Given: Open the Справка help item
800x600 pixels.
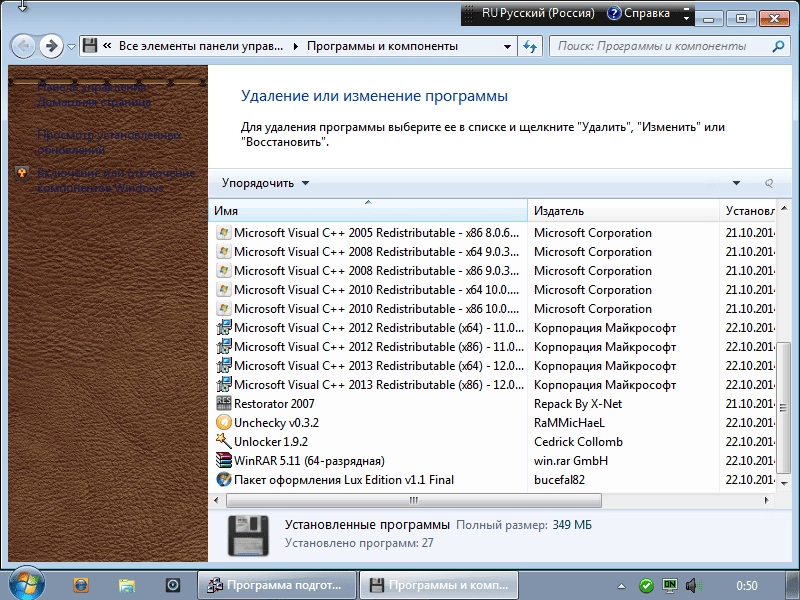Looking at the screenshot, I should click(639, 13).
